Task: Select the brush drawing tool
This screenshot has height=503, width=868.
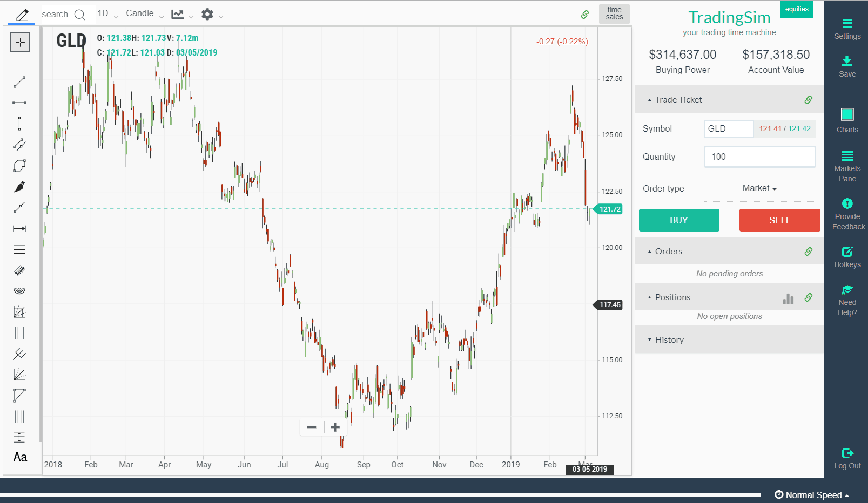Action: tap(19, 186)
